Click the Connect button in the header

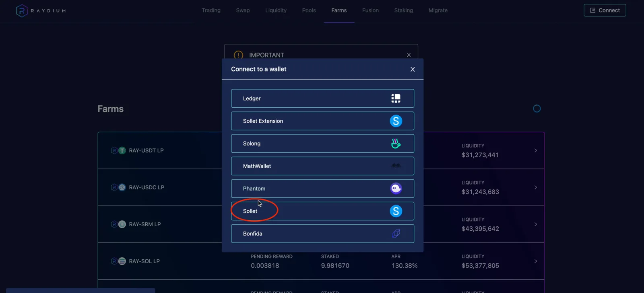(605, 10)
